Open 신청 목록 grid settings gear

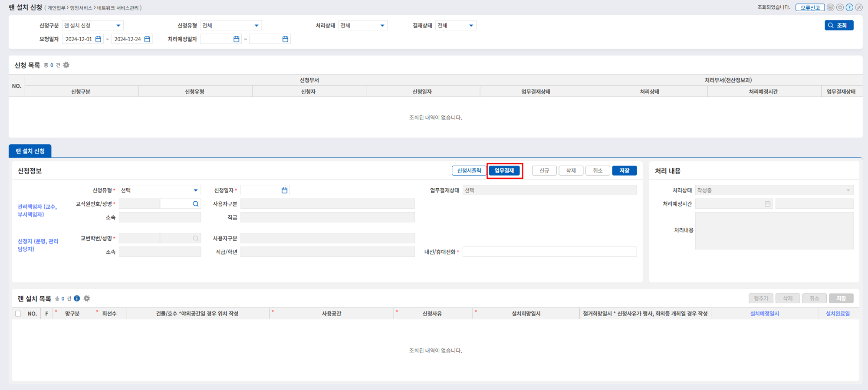point(66,65)
